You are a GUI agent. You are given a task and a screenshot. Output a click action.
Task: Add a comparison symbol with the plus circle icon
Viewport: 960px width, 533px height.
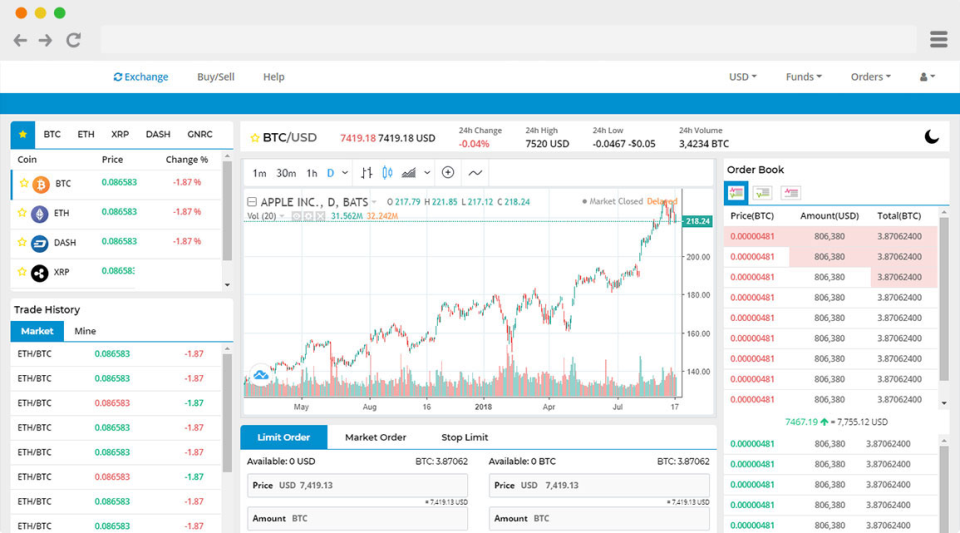click(x=448, y=173)
